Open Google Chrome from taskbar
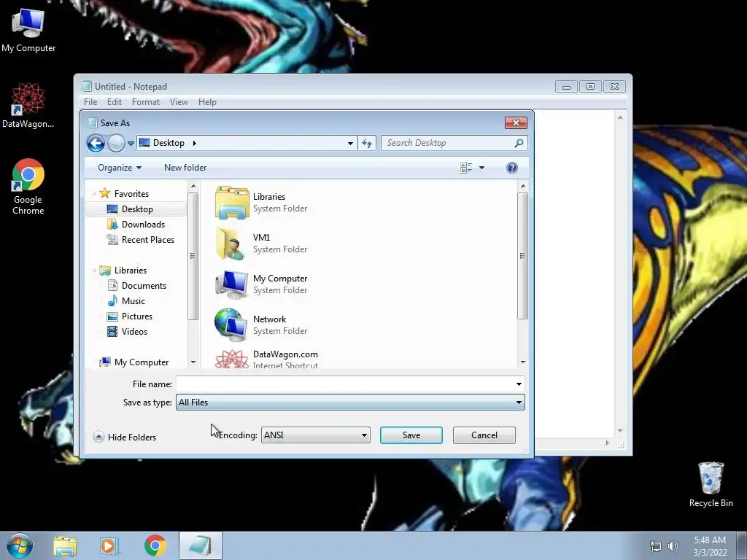 pos(155,545)
